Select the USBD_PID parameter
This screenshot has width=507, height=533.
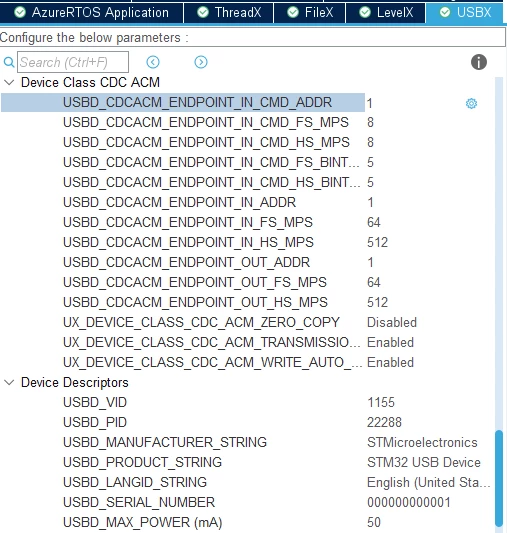95,423
